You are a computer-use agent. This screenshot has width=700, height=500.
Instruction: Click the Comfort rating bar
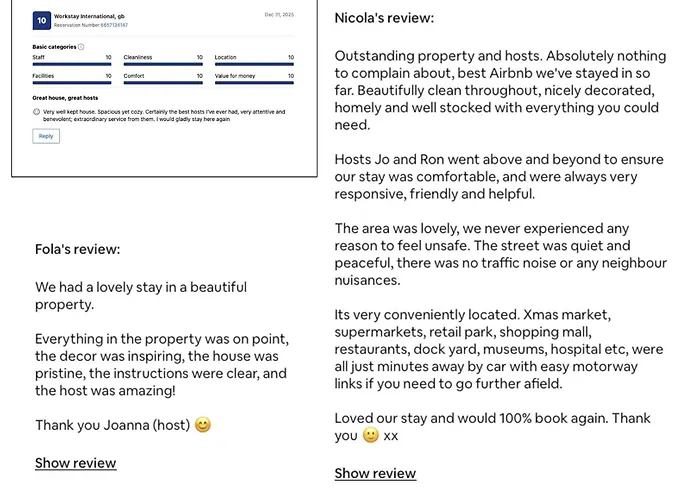coord(163,82)
